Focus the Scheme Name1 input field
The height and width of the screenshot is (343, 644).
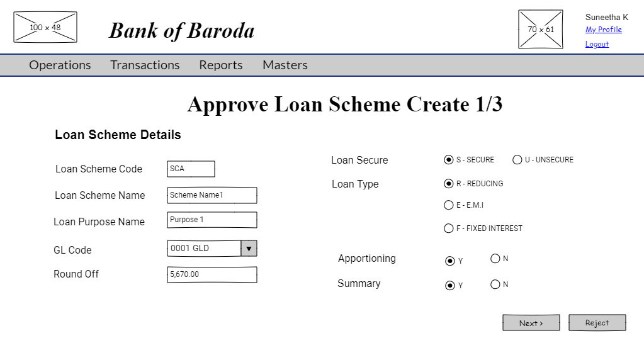coord(212,195)
